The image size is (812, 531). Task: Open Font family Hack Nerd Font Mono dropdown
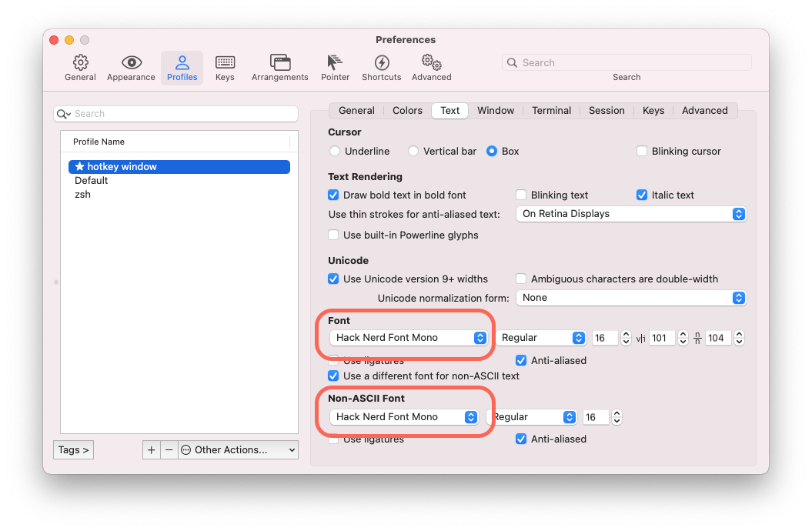[x=408, y=338]
